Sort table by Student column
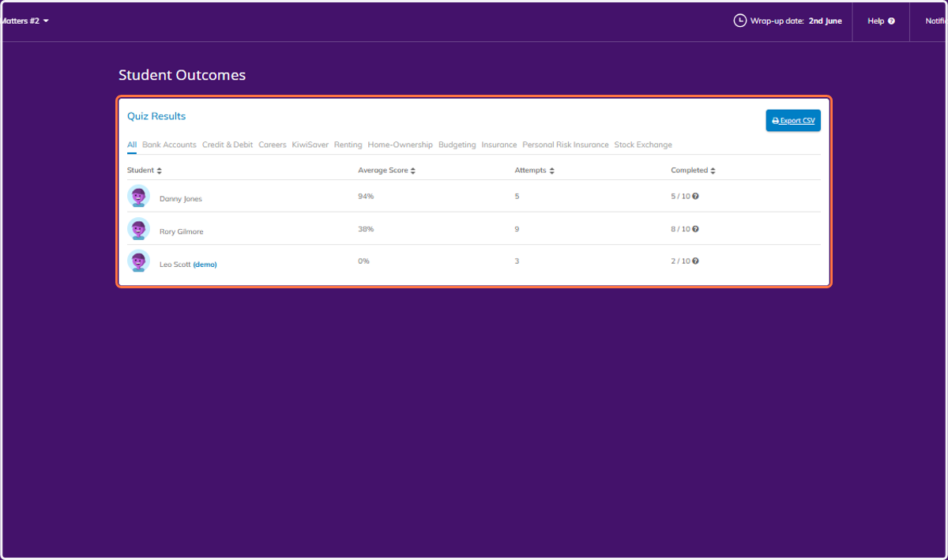Viewport: 948px width, 560px height. [145, 171]
